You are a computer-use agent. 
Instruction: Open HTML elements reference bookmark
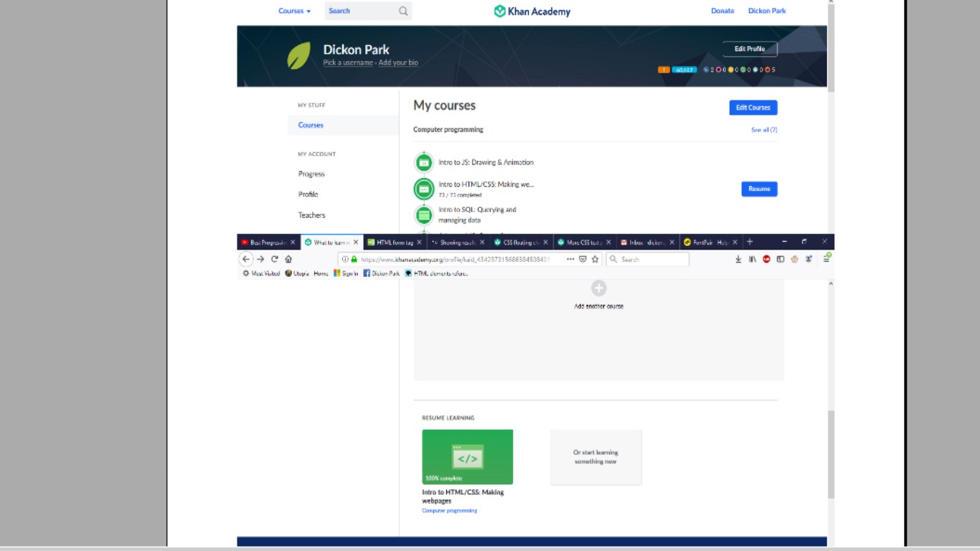pos(436,273)
